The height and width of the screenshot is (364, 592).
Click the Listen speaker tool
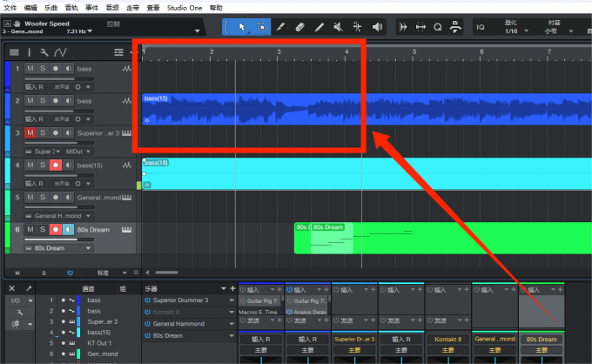pyautogui.click(x=378, y=27)
